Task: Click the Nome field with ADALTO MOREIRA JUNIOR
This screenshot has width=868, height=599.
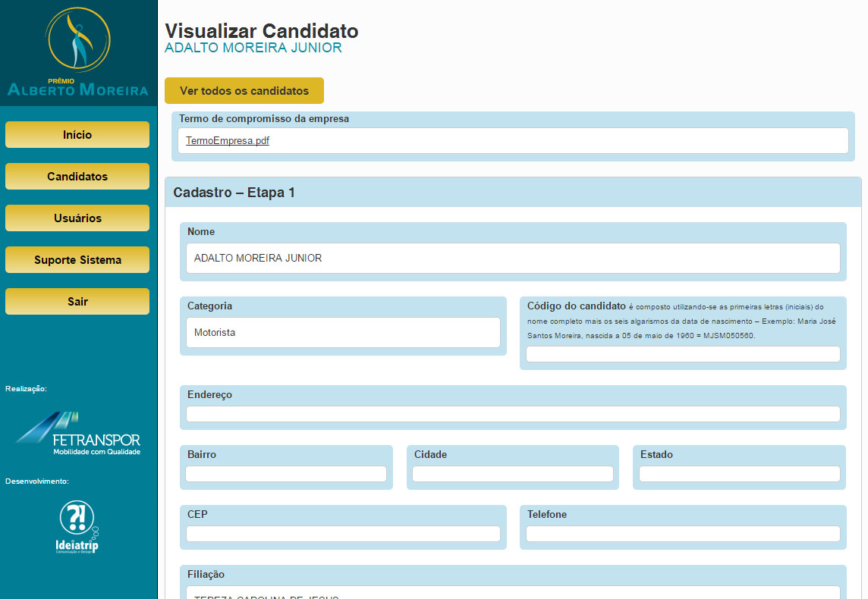Action: pyautogui.click(x=513, y=259)
